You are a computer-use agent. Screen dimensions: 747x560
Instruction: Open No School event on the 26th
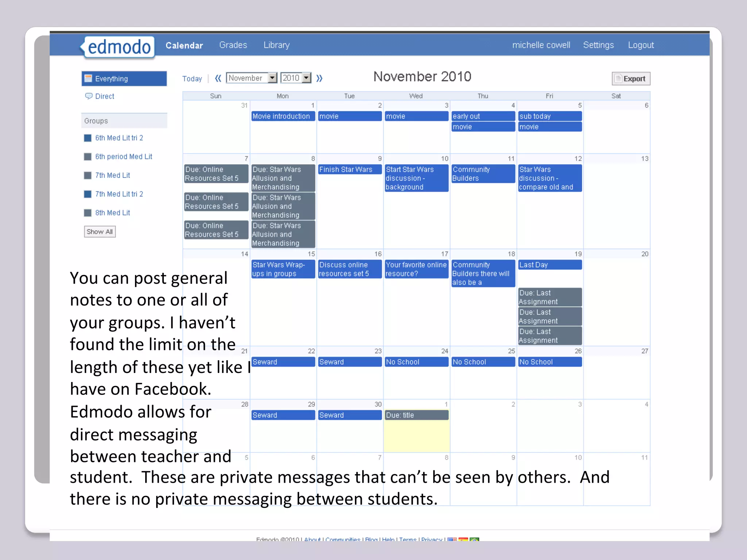(550, 362)
